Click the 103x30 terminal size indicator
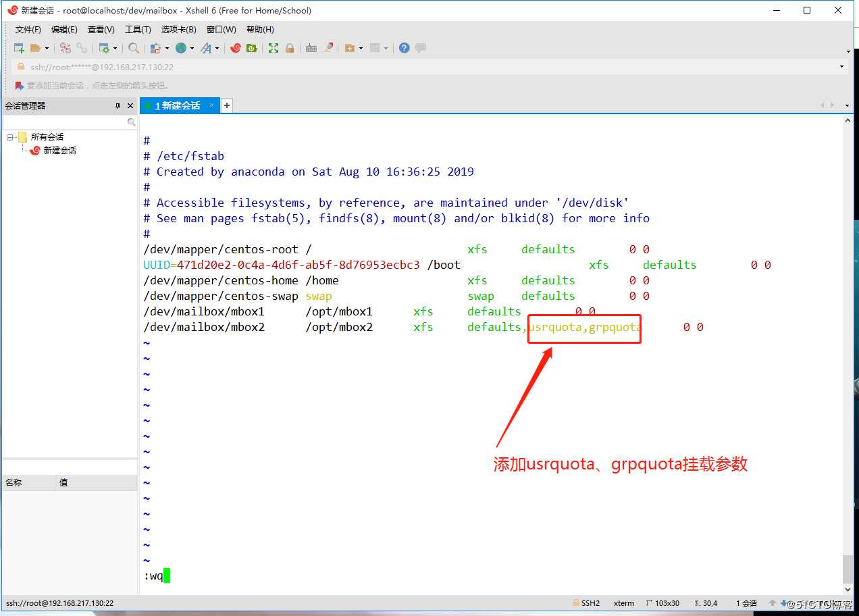This screenshot has height=616, width=859. coord(662,603)
